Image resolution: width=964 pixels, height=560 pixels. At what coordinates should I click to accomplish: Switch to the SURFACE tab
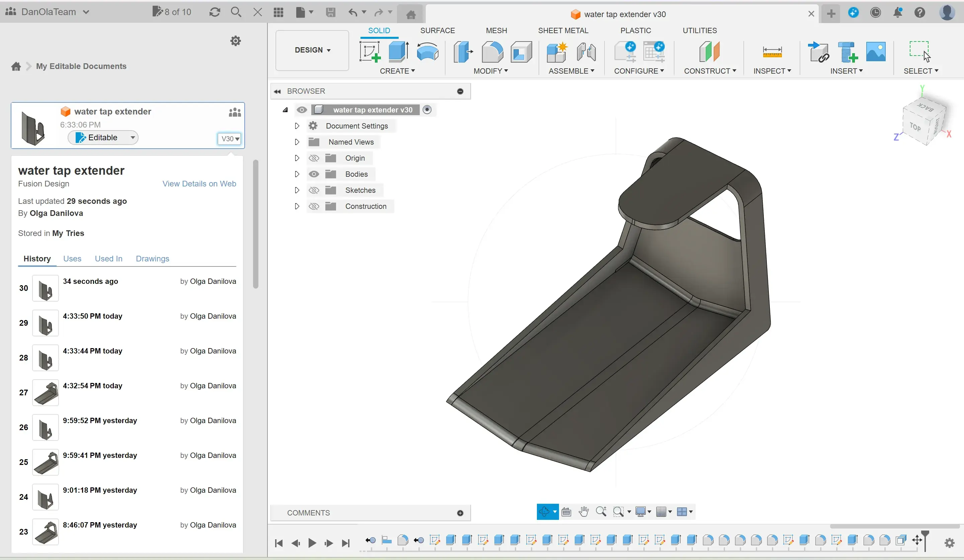(437, 30)
